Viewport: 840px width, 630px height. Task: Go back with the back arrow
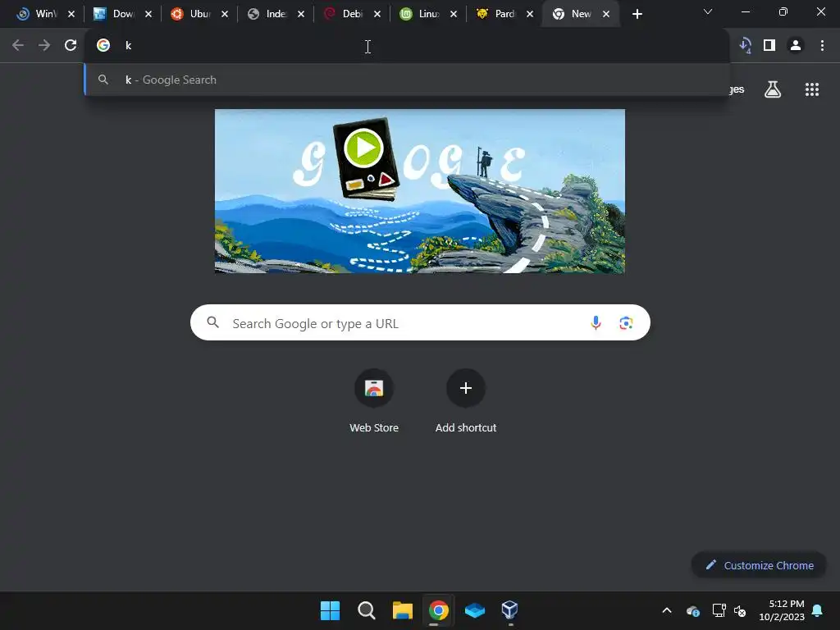(x=18, y=46)
